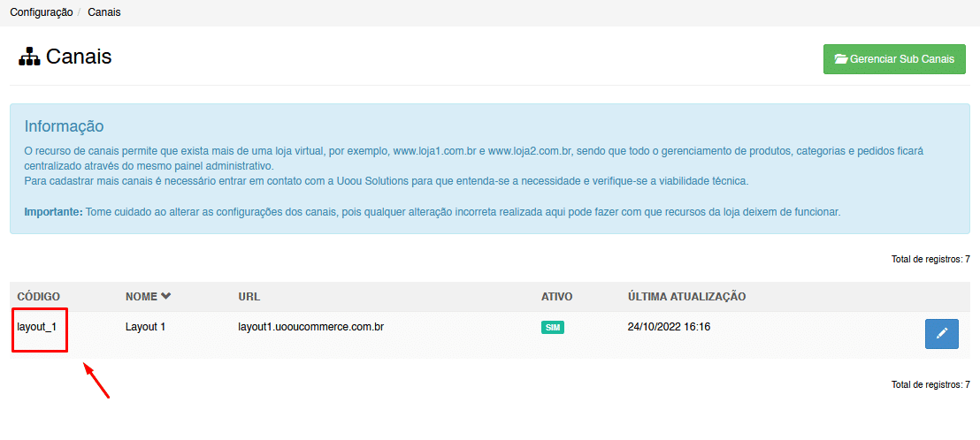
Task: Select the Layout 1 name cell
Action: (145, 326)
